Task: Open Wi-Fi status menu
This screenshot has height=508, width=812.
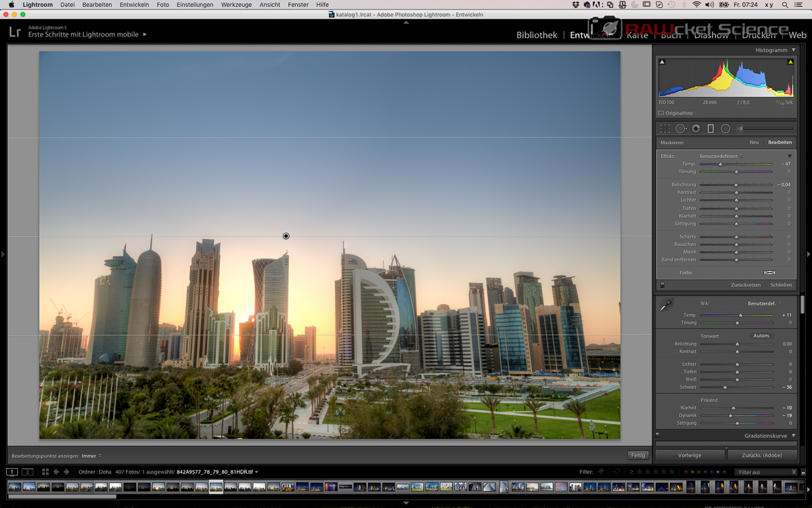Action: 696,5
